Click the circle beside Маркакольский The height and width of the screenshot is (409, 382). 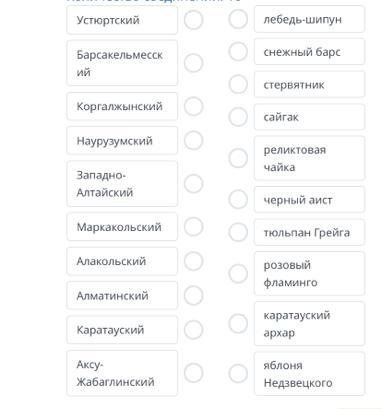coord(193,227)
